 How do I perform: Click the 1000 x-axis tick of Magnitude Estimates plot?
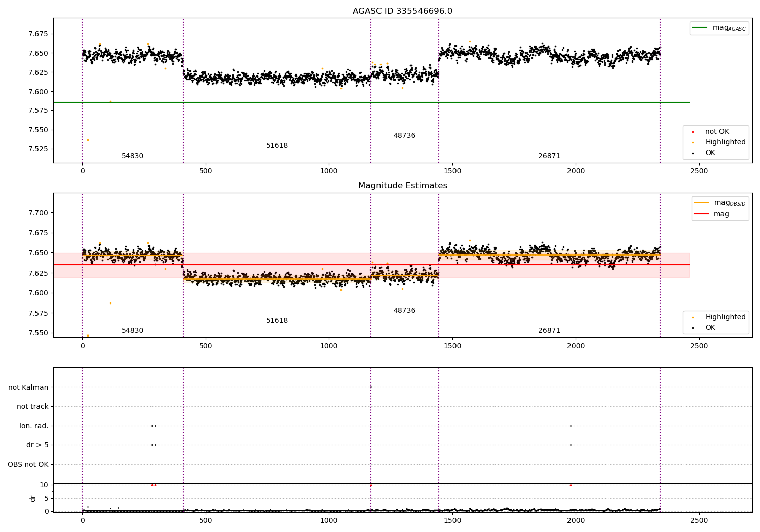(329, 346)
